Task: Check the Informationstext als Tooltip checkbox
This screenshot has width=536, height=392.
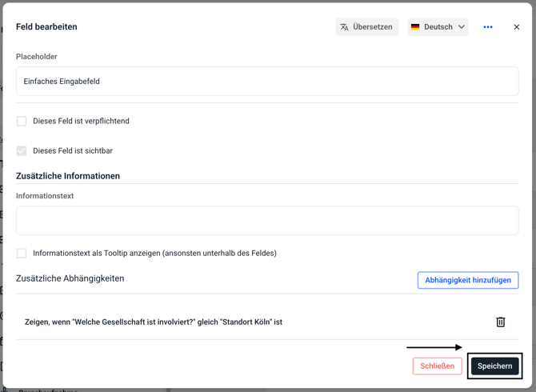Action: point(22,254)
